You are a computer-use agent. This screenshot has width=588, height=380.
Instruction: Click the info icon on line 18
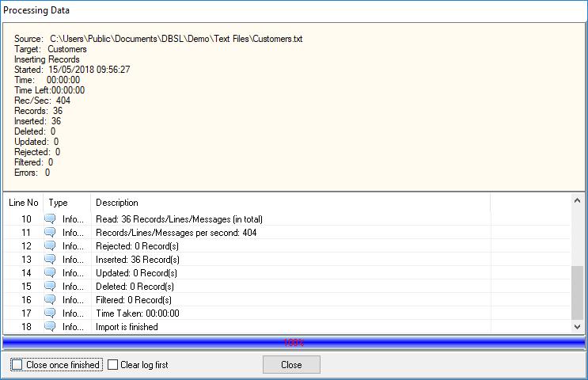50,327
